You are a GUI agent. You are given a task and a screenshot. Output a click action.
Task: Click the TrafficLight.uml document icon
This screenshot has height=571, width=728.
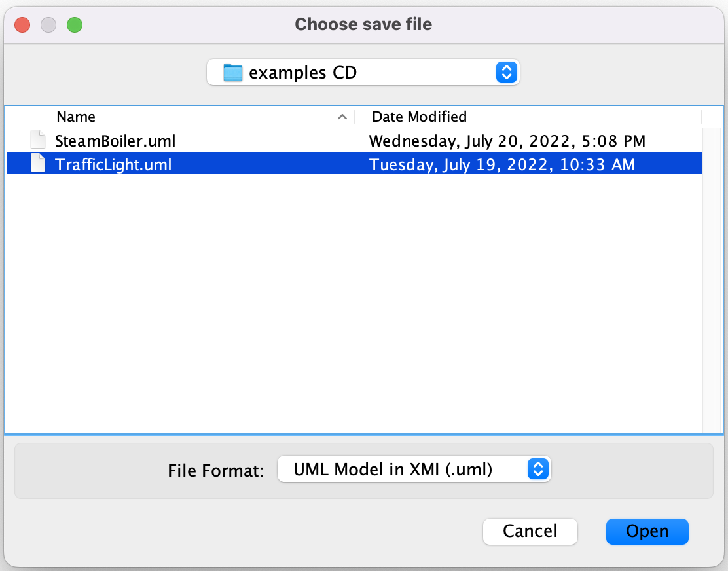click(x=37, y=164)
